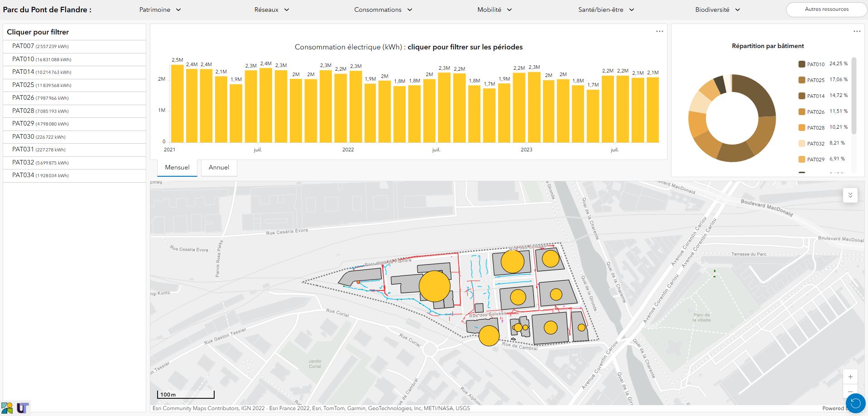This screenshot has width=868, height=416.
Task: Expand the Biodiversité dropdown menu
Action: tap(717, 10)
